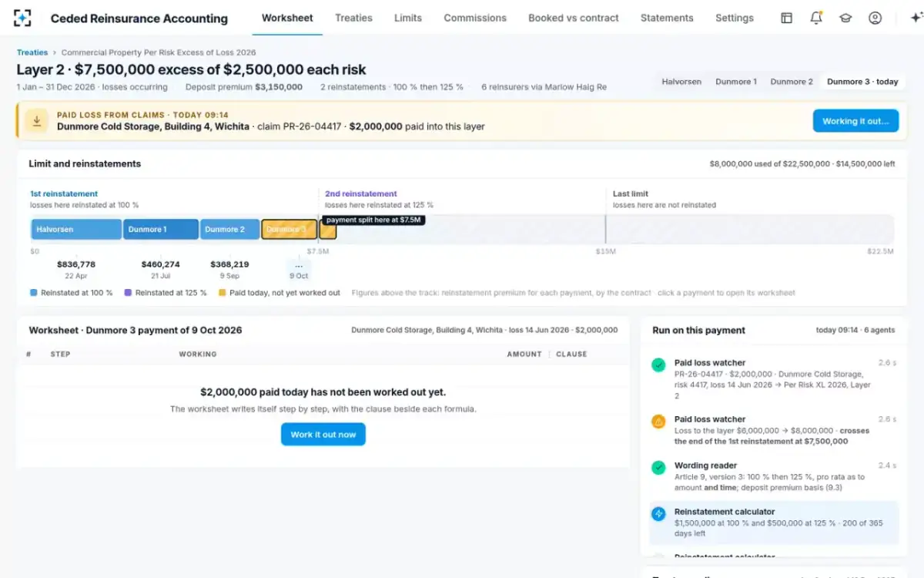The height and width of the screenshot is (578, 924).
Task: Click the 1st reinstatement heading
Action: click(64, 194)
